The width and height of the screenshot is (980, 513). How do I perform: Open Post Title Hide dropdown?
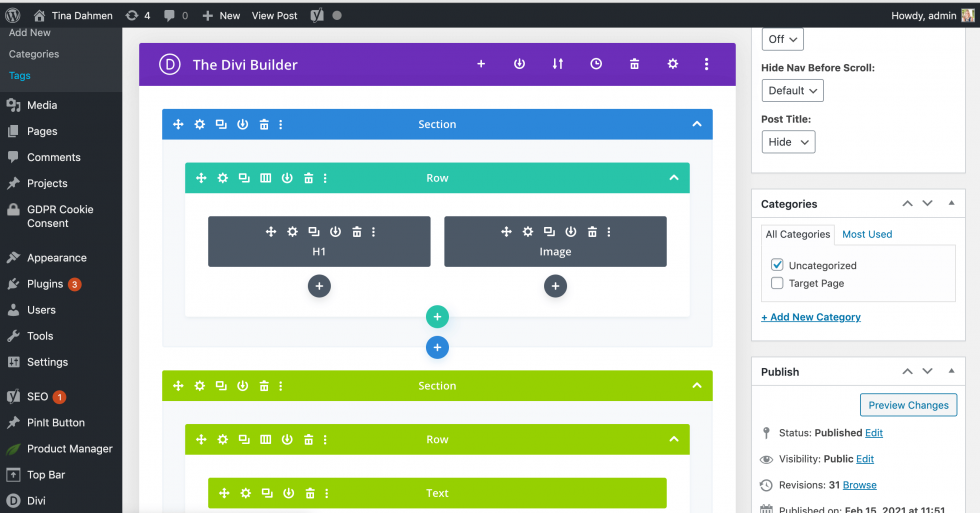point(788,142)
